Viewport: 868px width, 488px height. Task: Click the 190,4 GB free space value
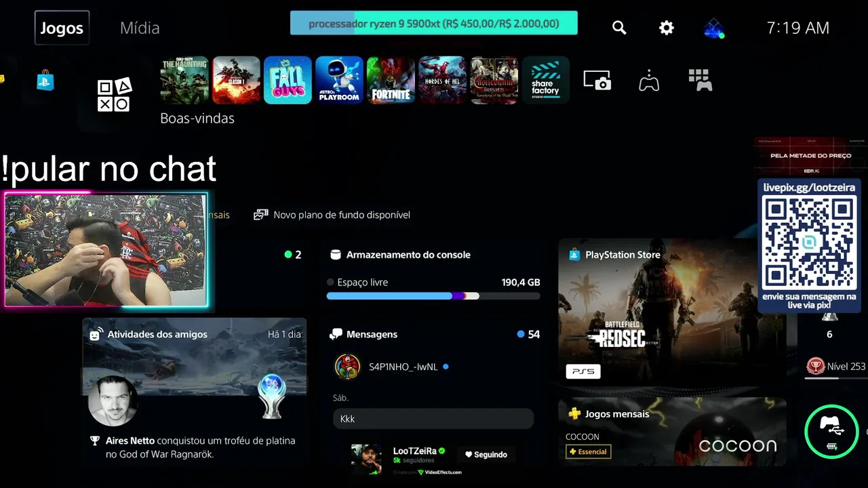click(x=521, y=282)
